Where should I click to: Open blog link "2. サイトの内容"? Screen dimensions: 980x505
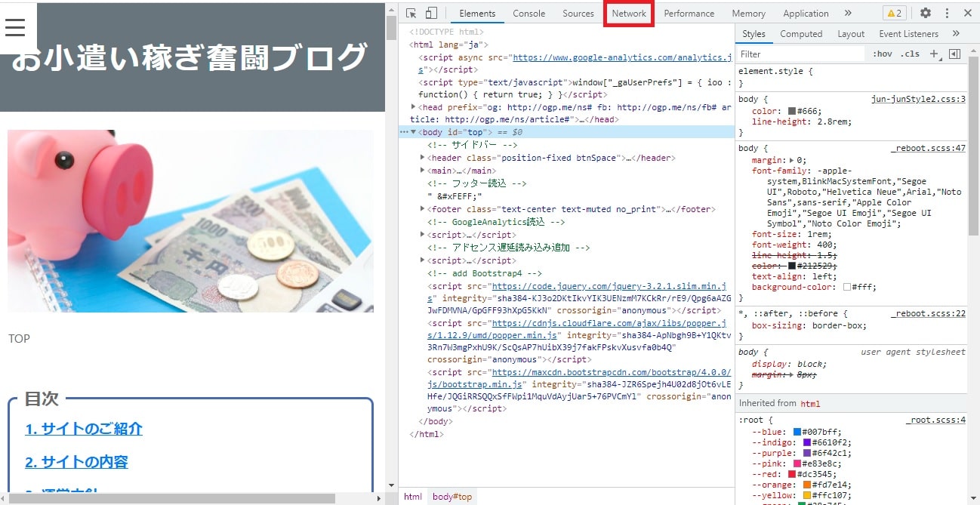click(x=76, y=462)
